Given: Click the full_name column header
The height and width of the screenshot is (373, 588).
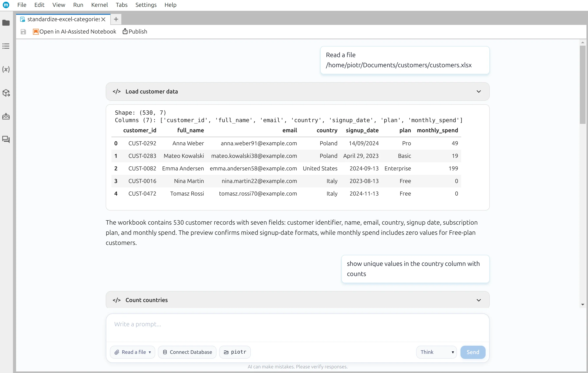Looking at the screenshot, I should point(190,130).
